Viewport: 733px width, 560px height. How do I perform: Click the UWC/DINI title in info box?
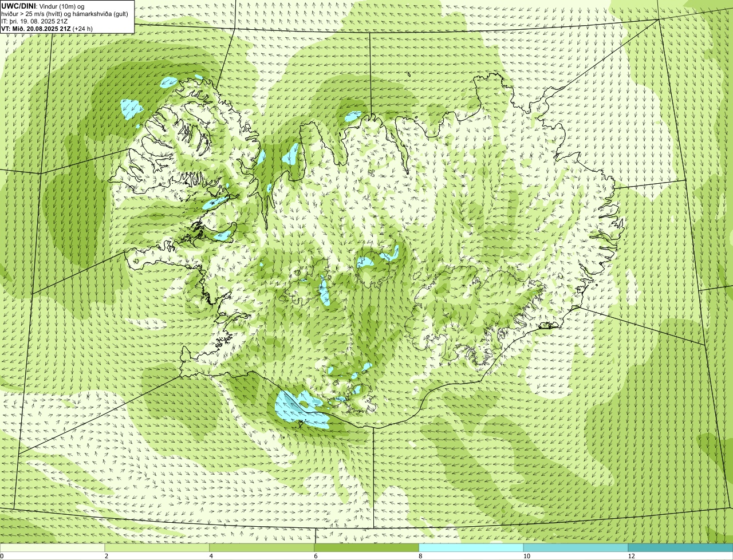pos(18,6)
